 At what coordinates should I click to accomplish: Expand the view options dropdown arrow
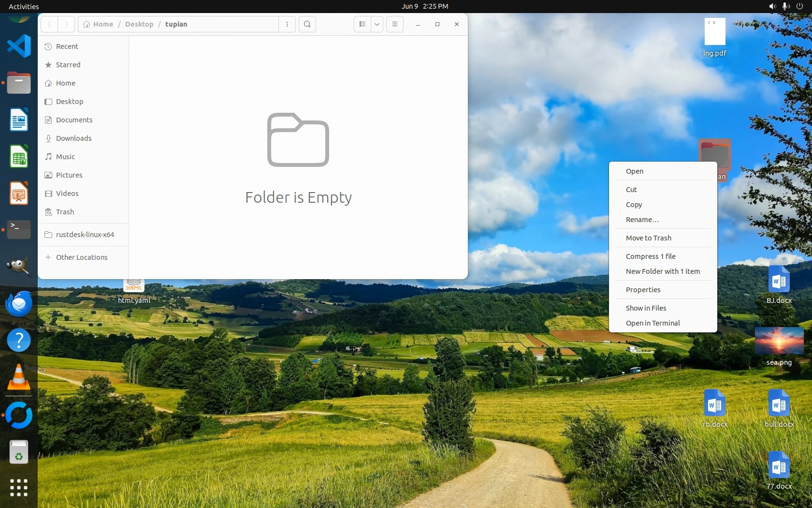pos(377,24)
